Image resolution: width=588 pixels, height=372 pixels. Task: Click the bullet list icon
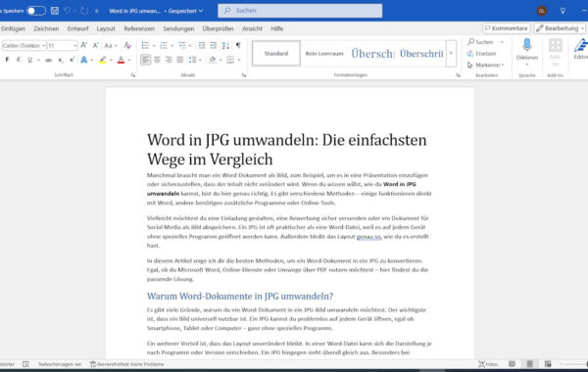tap(145, 45)
